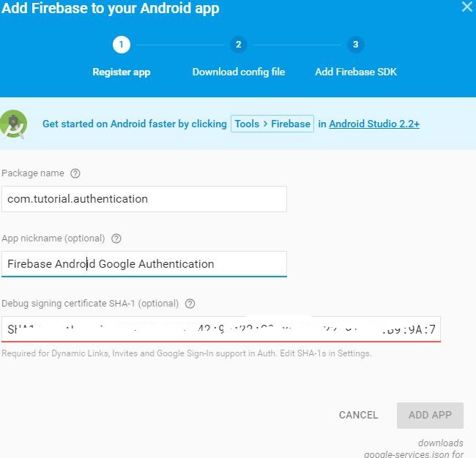Focus the Package name input field
Viewport: 476px width, 458px height.
pos(144,199)
